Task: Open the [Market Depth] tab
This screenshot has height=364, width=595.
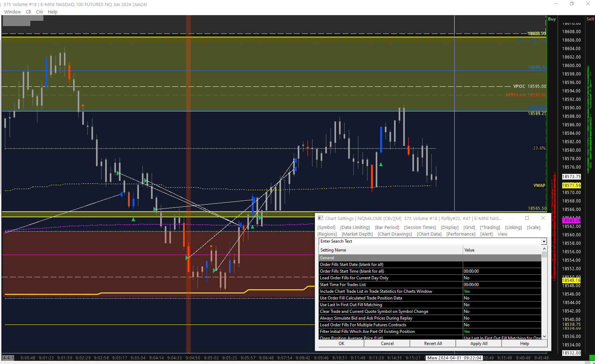Action: pyautogui.click(x=357, y=234)
